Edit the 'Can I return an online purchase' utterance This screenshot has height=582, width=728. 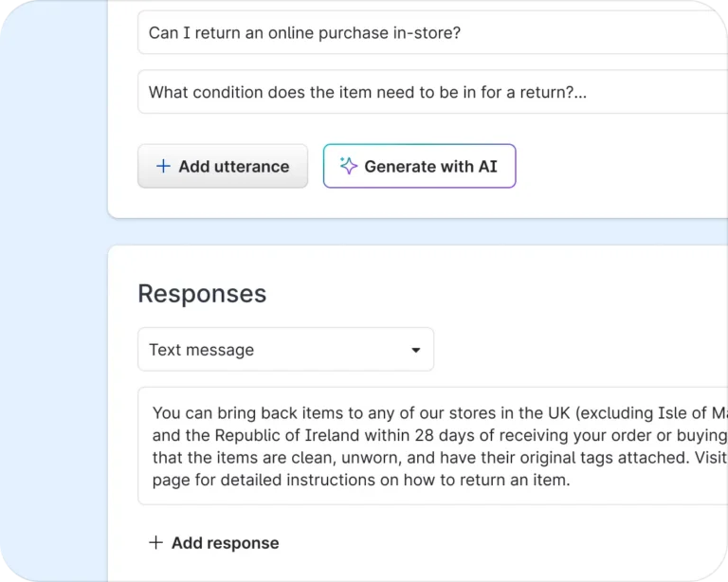point(432,33)
